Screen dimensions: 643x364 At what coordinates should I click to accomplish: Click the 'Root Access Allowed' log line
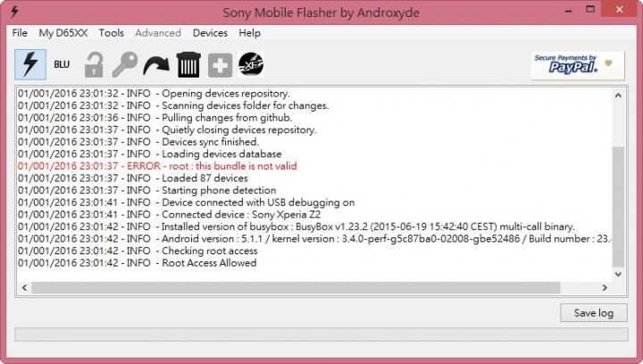pos(137,263)
